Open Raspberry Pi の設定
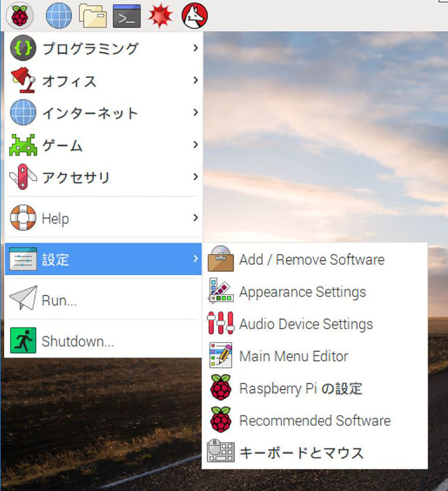Screen dimensions: 448x491 point(301,389)
